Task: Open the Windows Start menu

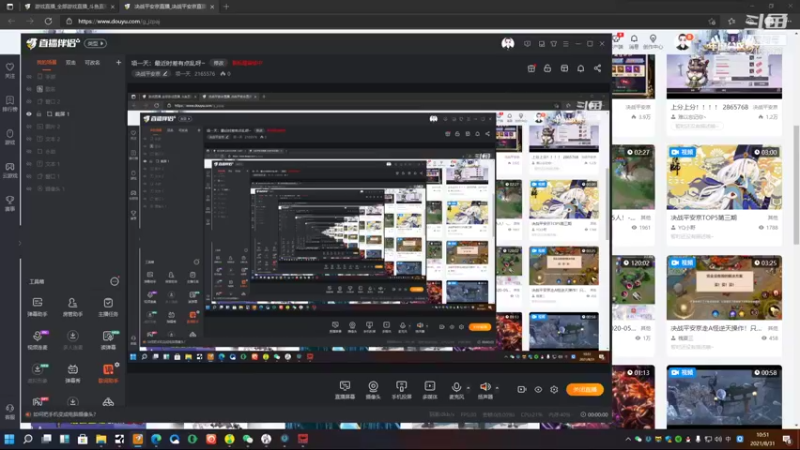Action: click(x=9, y=439)
